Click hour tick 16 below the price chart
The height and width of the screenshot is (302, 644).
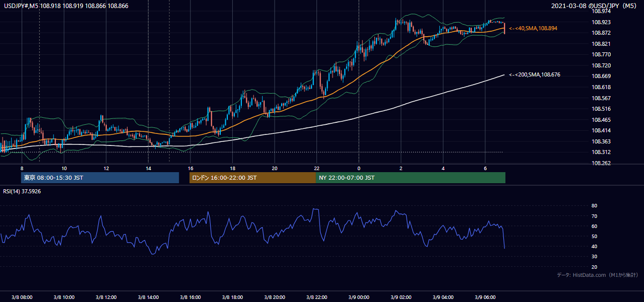[190, 168]
